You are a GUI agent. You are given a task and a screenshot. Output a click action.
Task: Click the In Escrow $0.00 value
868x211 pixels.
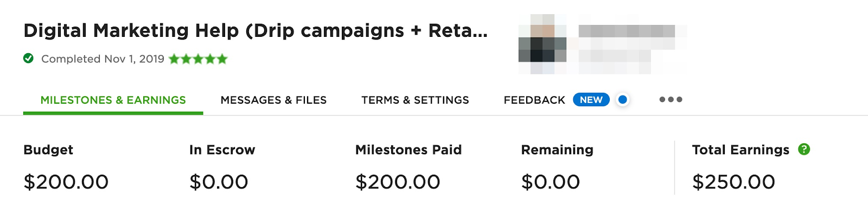[219, 182]
